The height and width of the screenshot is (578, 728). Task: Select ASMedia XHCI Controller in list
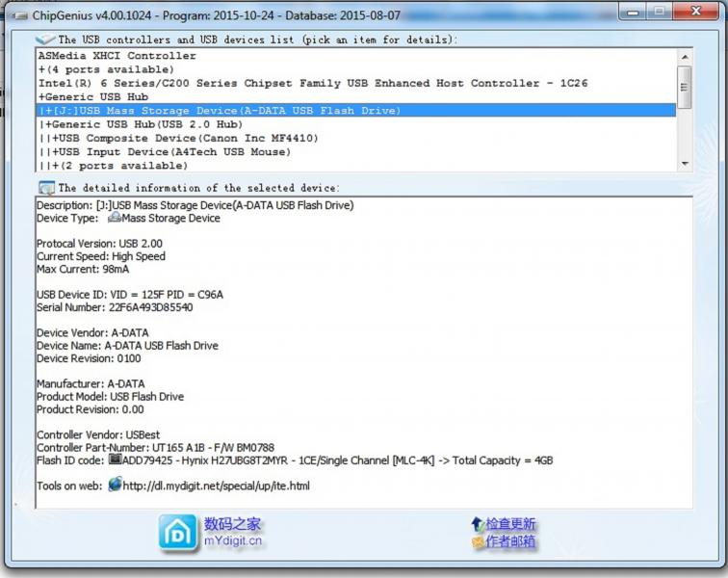355,56
